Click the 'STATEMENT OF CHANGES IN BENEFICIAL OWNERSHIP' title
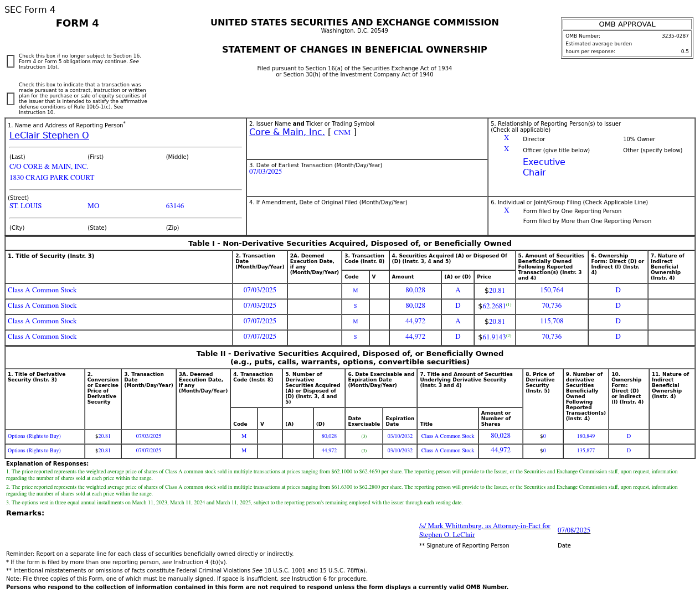700x604 pixels. [x=354, y=50]
